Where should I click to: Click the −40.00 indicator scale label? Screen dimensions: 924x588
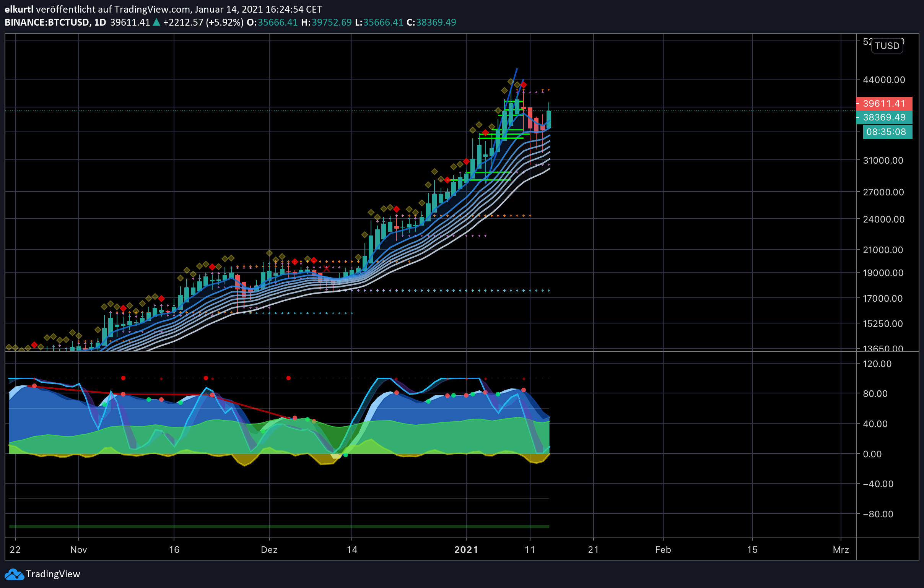pyautogui.click(x=878, y=484)
